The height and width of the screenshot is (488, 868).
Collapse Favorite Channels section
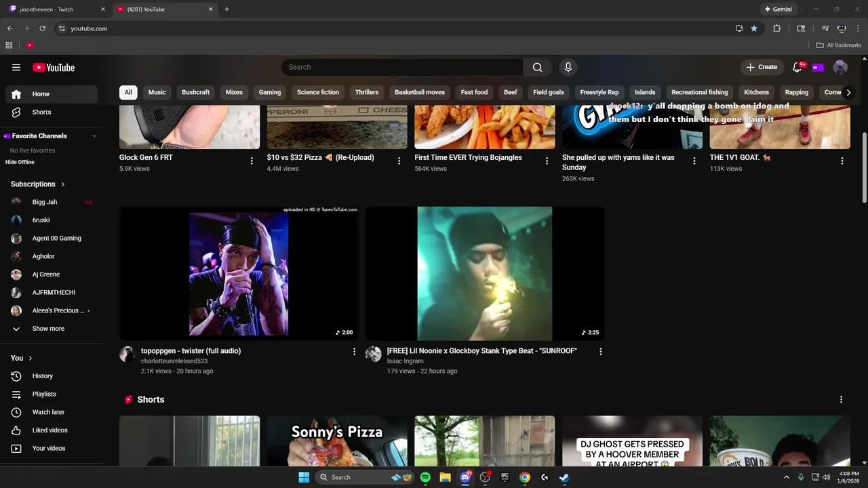pos(94,136)
